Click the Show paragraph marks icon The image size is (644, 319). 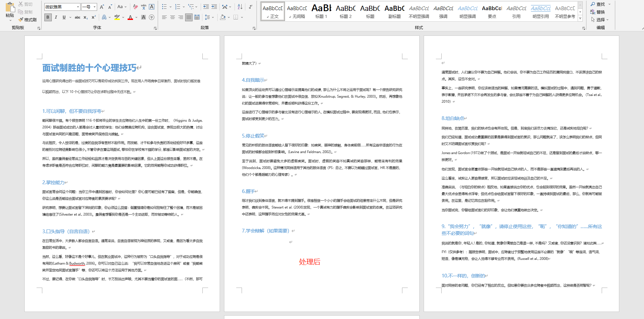pyautogui.click(x=250, y=7)
